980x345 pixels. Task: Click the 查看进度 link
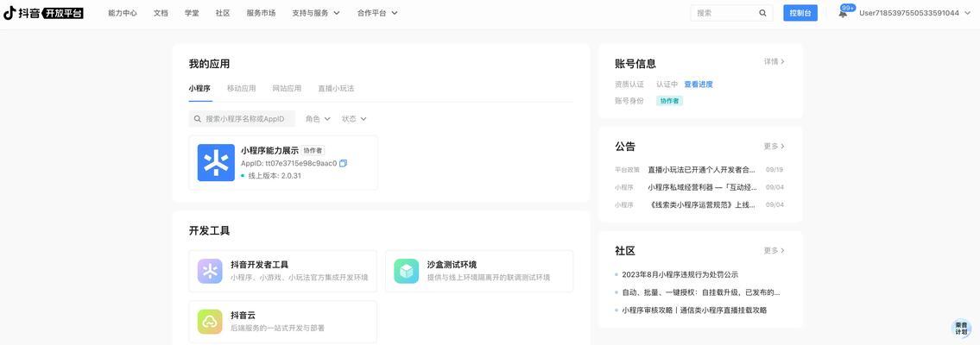[699, 85]
